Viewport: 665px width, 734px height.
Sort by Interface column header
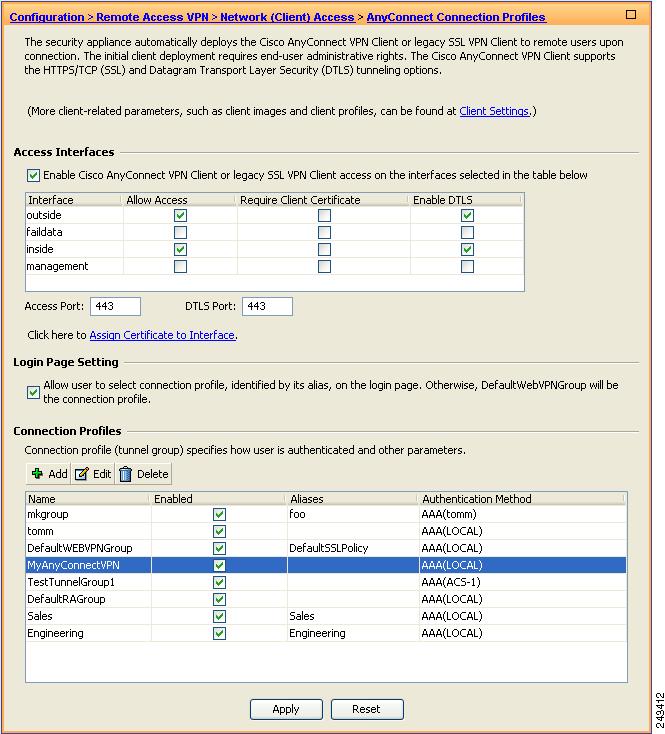click(74, 200)
